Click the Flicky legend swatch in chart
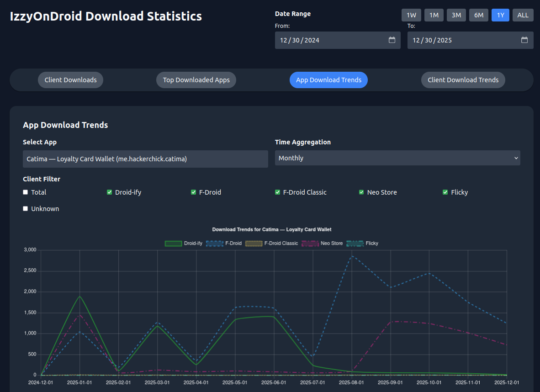540x392 pixels. pyautogui.click(x=355, y=244)
